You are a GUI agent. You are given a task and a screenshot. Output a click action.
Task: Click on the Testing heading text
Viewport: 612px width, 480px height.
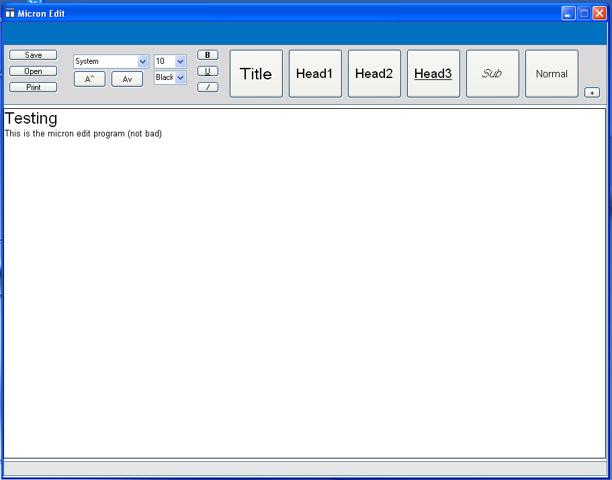(31, 119)
